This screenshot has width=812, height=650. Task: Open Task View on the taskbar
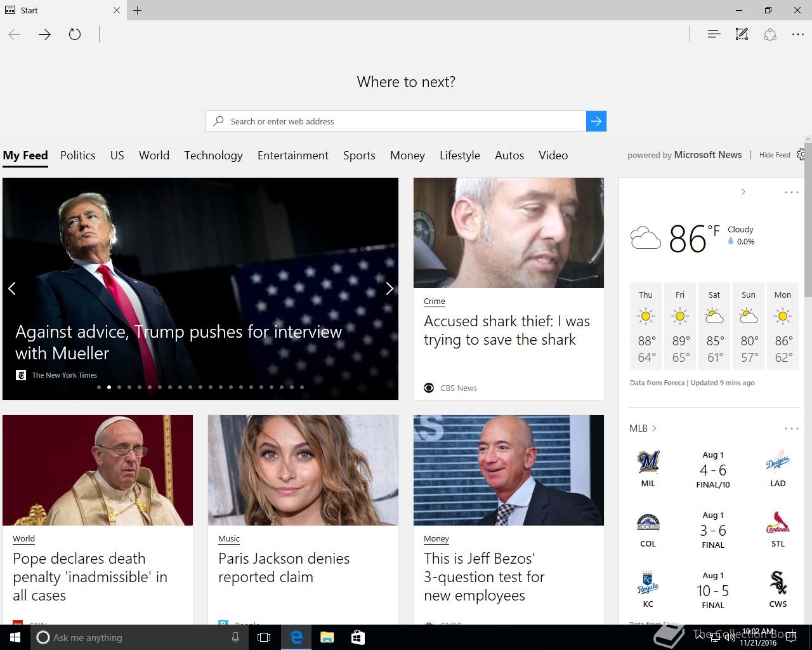click(x=264, y=637)
